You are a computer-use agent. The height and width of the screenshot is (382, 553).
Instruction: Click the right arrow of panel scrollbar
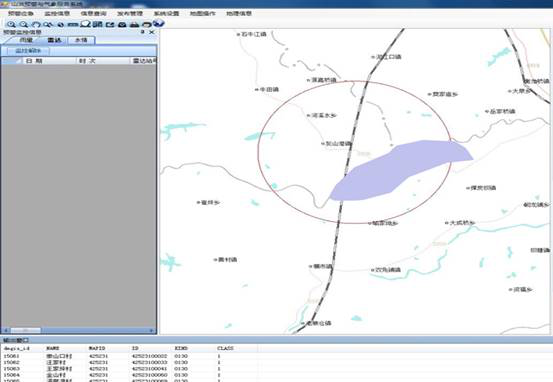[152, 330]
